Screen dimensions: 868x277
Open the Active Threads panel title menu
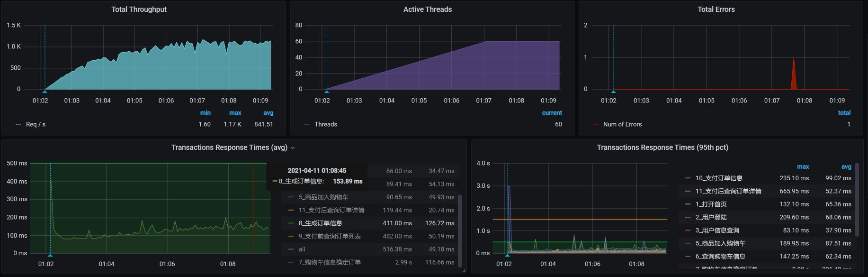pyautogui.click(x=427, y=9)
